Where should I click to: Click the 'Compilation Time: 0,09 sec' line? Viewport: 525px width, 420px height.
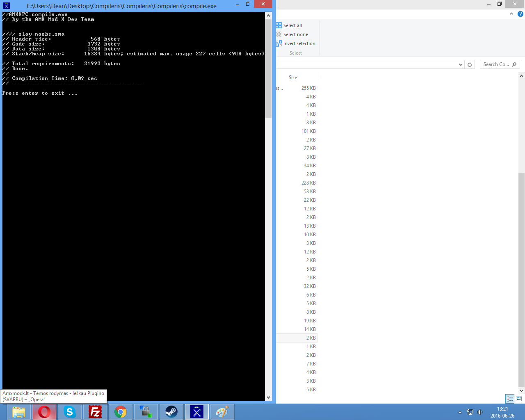50,79
